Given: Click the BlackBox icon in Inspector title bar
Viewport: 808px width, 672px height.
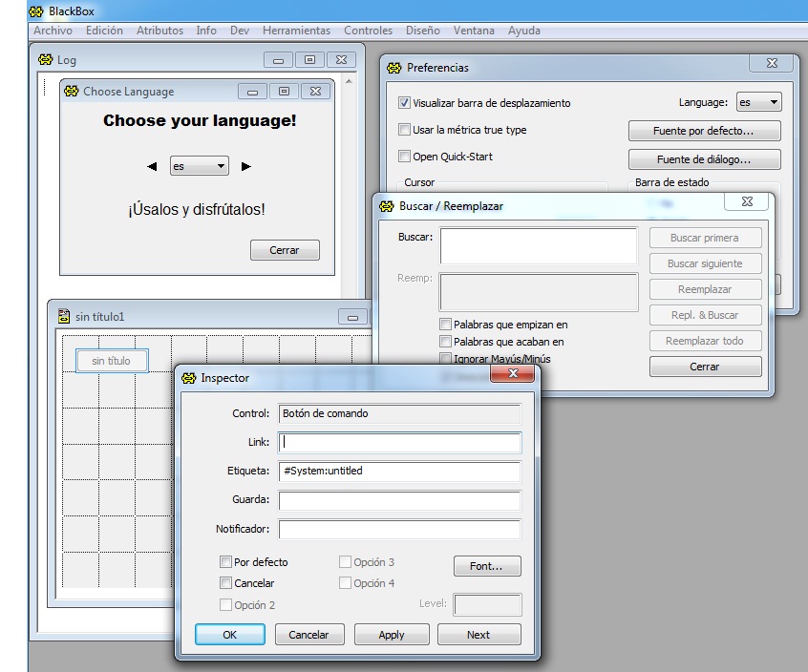Looking at the screenshot, I should pos(187,378).
